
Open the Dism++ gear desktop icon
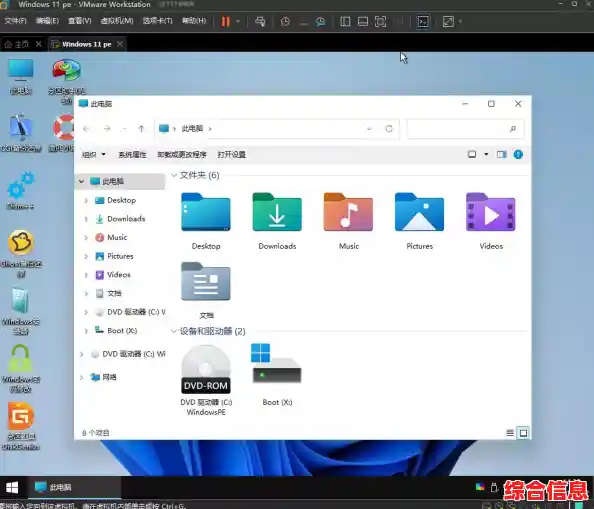click(20, 190)
